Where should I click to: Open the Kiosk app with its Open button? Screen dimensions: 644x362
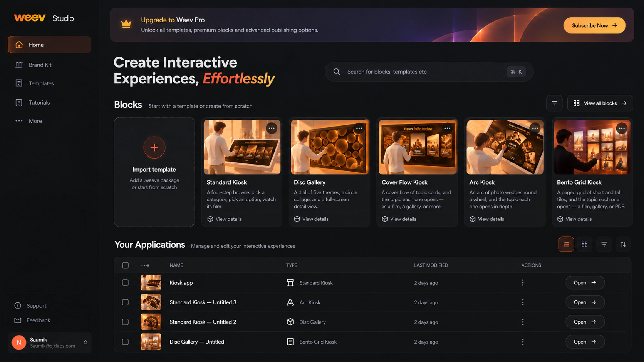[x=585, y=283]
